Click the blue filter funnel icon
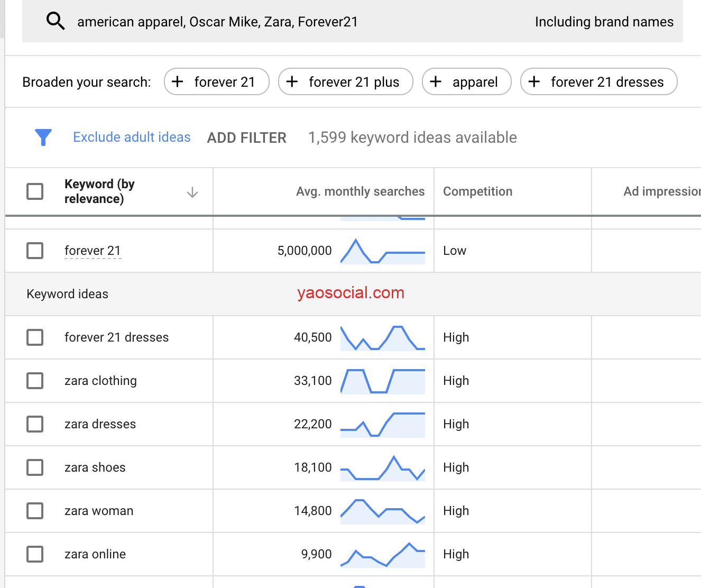 (x=43, y=137)
